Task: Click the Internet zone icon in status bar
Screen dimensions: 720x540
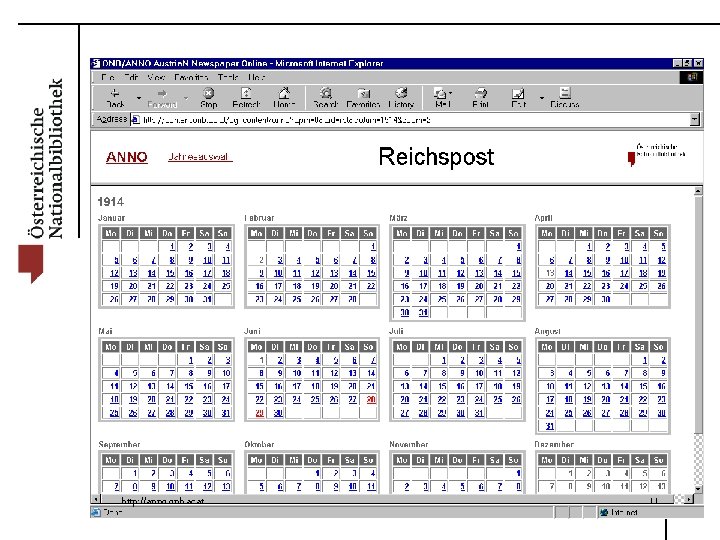Action: coord(604,512)
